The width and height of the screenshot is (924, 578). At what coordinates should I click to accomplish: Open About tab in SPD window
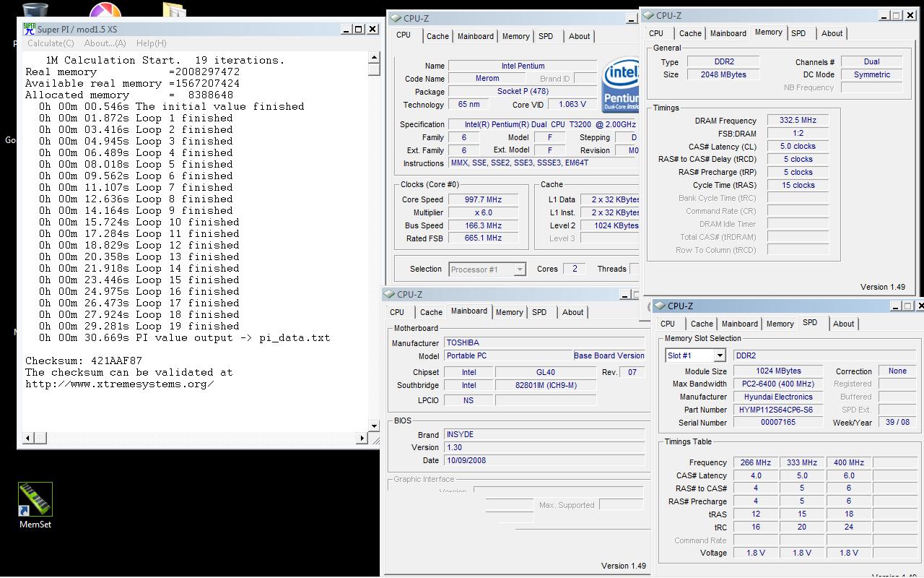(x=843, y=324)
